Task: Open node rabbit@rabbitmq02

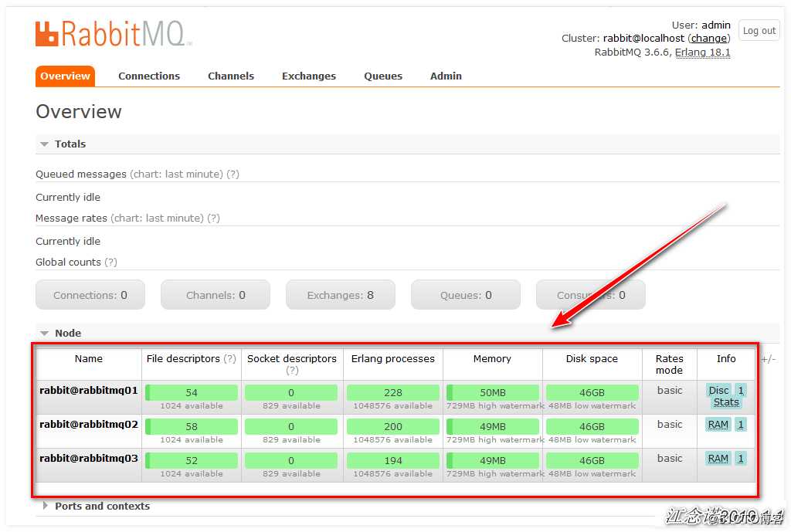Action: (x=89, y=425)
